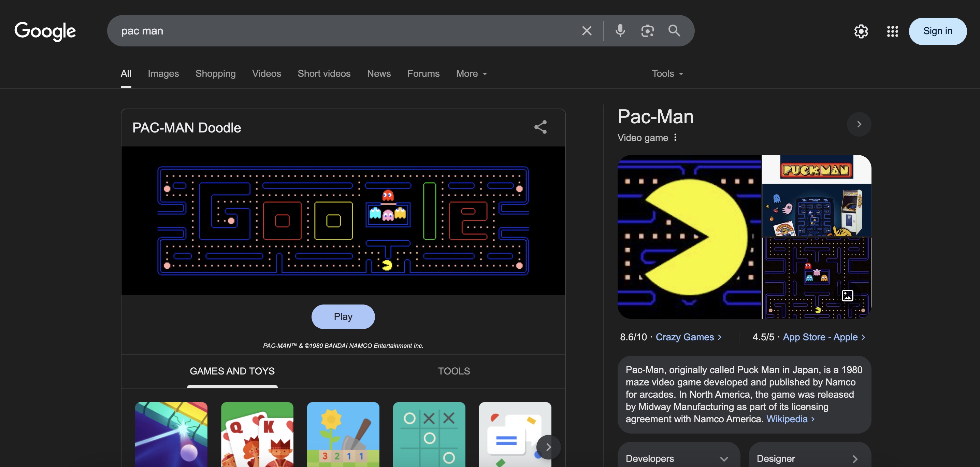Screen dimensions: 980x467
Task: Select the TOOLS tab in games panel
Action: point(453,371)
